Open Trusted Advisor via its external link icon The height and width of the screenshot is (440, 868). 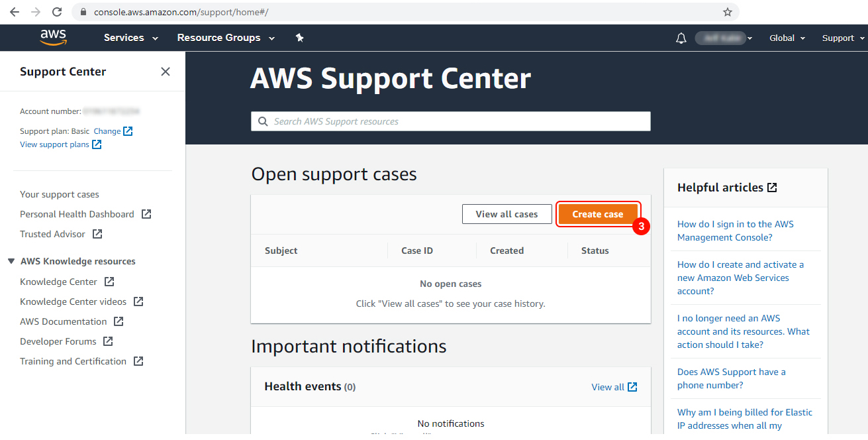click(97, 233)
